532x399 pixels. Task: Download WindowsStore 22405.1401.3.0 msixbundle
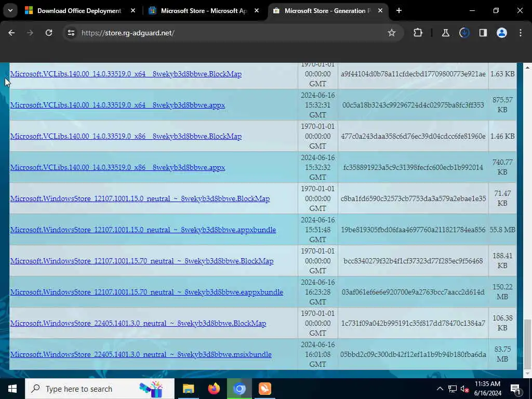point(141,354)
